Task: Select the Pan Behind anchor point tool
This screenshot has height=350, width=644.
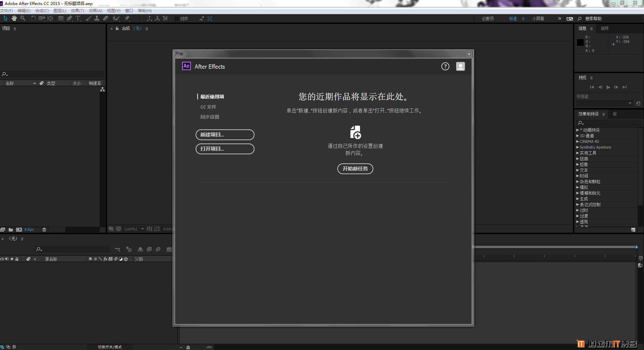Action: [x=50, y=18]
